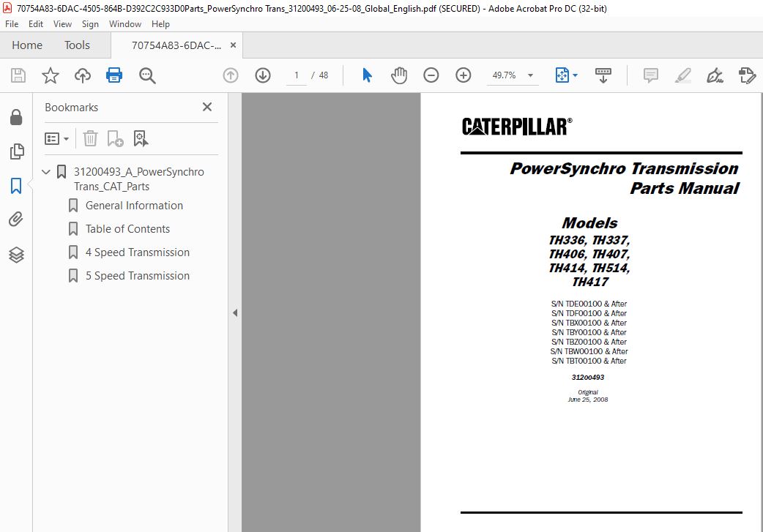Delete the selected bookmark with trash icon
Screen dimensions: 763x532
click(91, 138)
